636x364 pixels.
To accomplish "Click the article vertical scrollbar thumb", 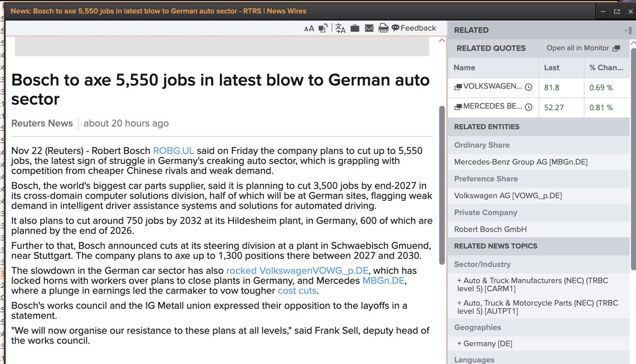I will click(442, 185).
